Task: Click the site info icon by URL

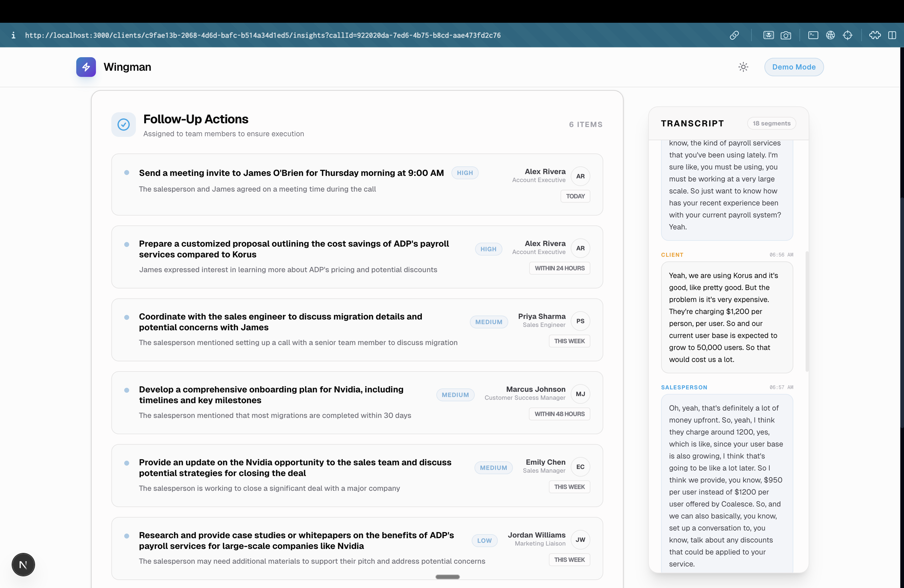Action: 13,35
